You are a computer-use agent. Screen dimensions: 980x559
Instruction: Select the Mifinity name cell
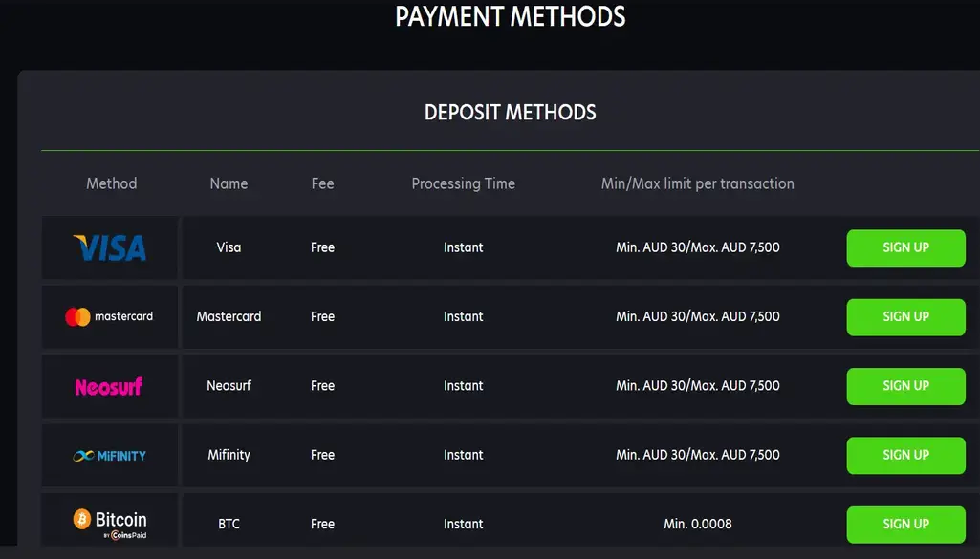click(229, 455)
